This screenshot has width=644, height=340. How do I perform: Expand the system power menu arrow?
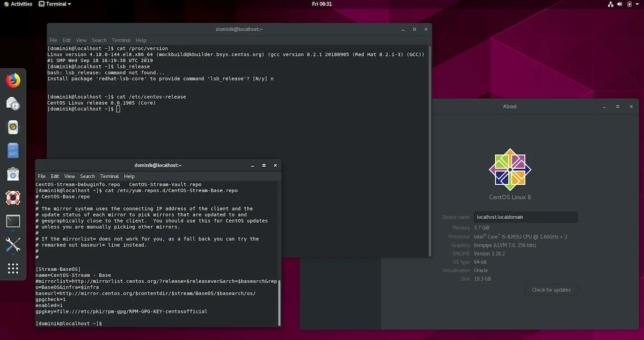(638, 4)
